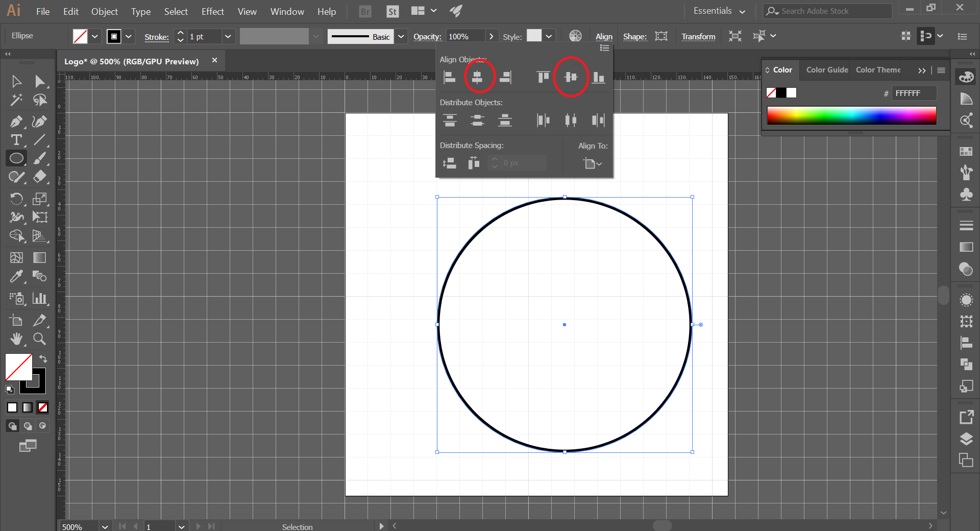Click Vertical Distribute Space icon
Viewport: 980px width, 531px height.
450,163
